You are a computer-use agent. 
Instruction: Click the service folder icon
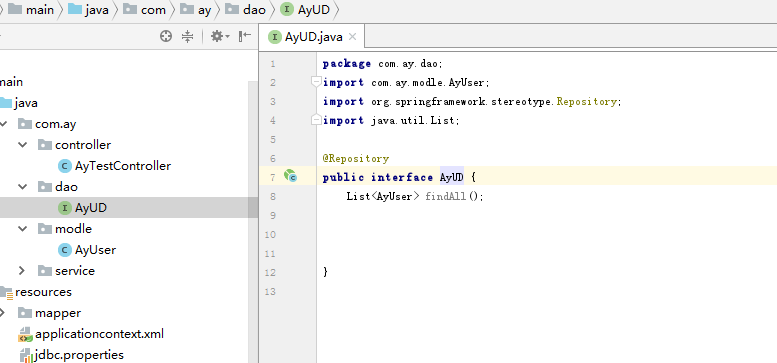pos(45,270)
